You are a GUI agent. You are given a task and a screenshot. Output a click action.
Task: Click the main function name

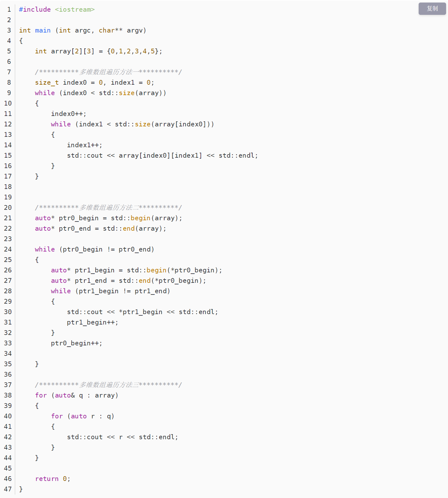(x=43, y=30)
